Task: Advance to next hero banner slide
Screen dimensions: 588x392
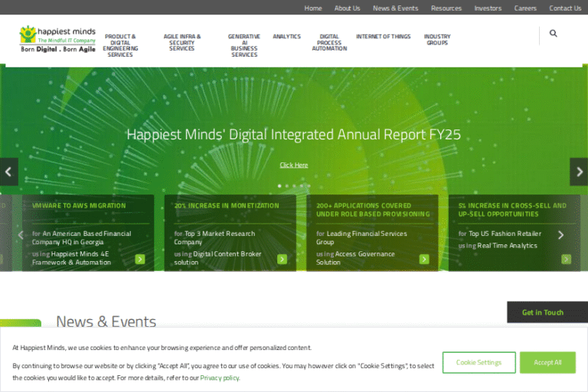Action: pos(579,171)
